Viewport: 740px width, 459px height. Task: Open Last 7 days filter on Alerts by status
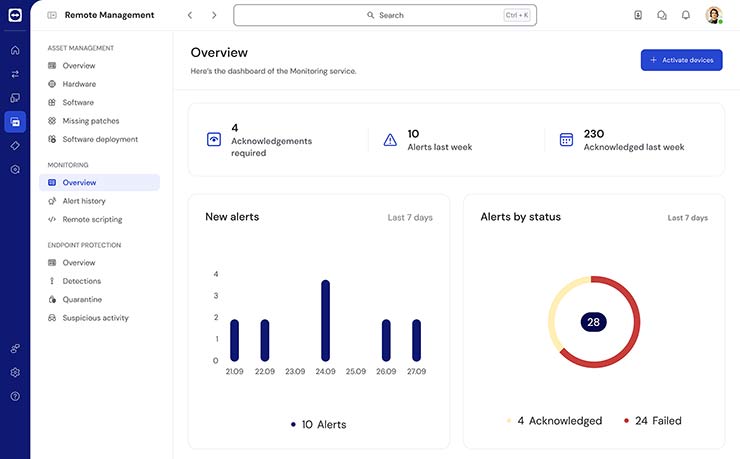[687, 217]
